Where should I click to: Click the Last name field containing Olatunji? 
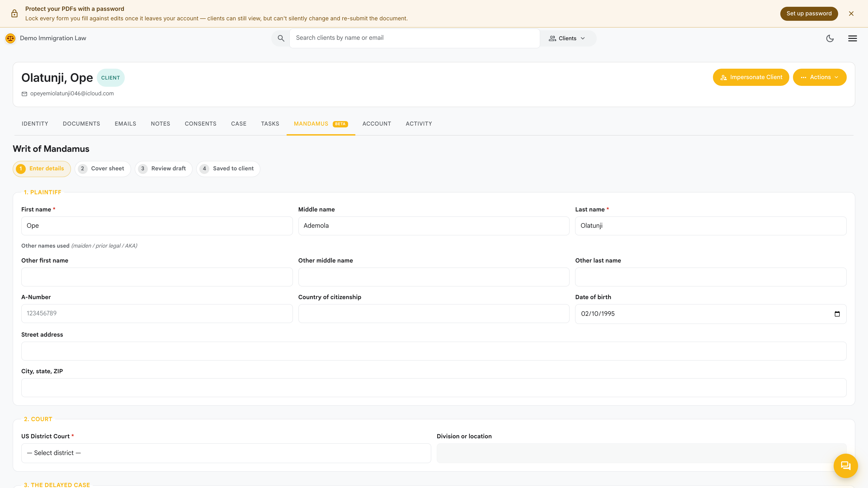tap(711, 226)
